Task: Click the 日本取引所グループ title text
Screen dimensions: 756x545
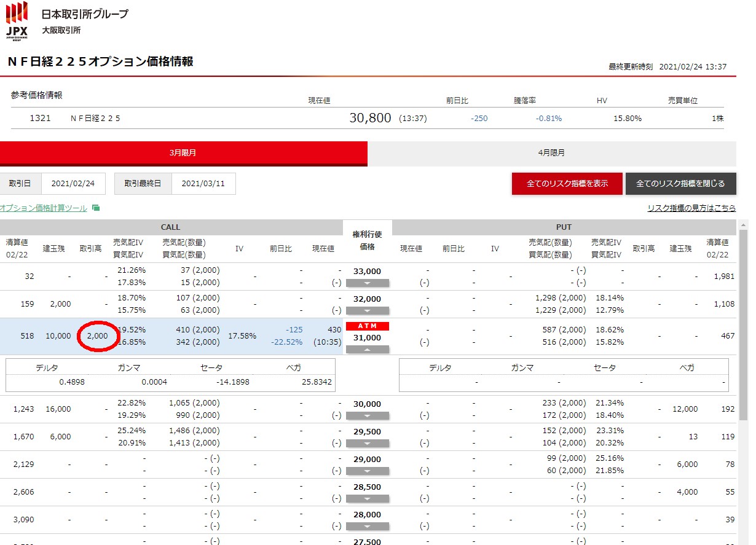Action: [x=85, y=14]
